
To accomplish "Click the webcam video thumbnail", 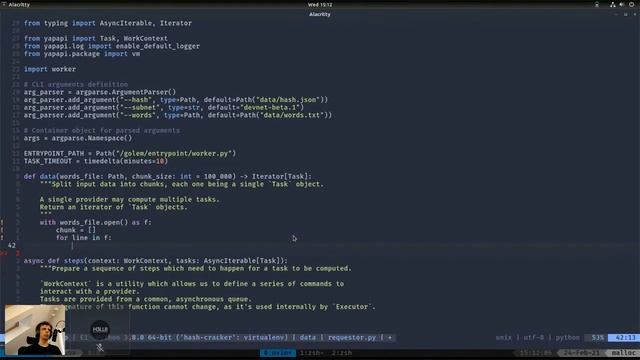I will click(x=35, y=330).
